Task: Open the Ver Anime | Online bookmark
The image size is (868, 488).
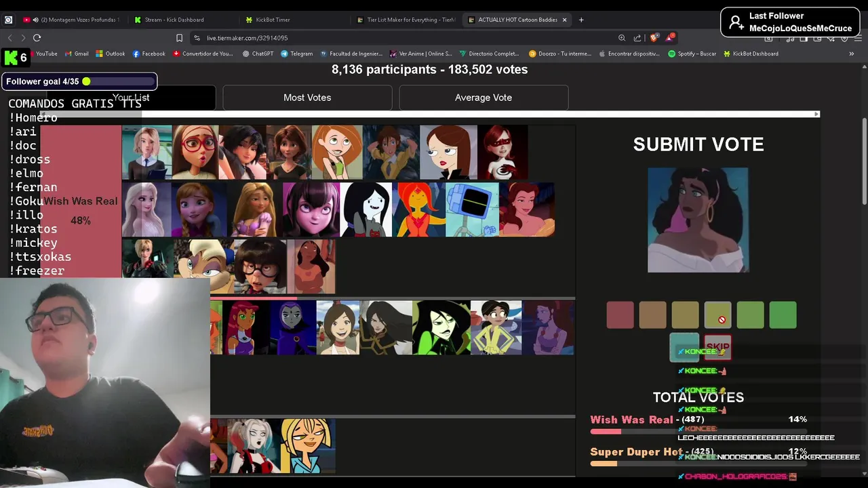Action: coord(420,54)
